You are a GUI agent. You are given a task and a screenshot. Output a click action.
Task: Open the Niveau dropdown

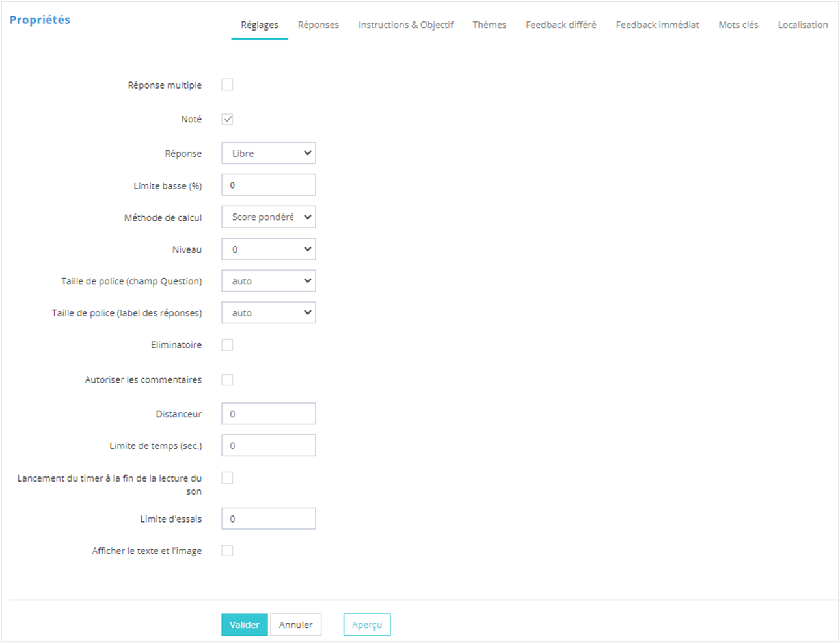tap(268, 249)
